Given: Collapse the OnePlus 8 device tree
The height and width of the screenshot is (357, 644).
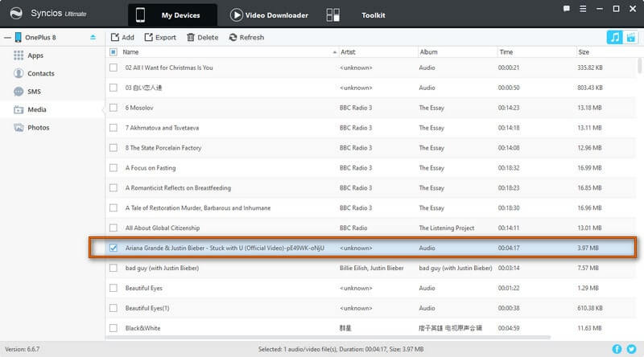Looking at the screenshot, I should point(7,37).
